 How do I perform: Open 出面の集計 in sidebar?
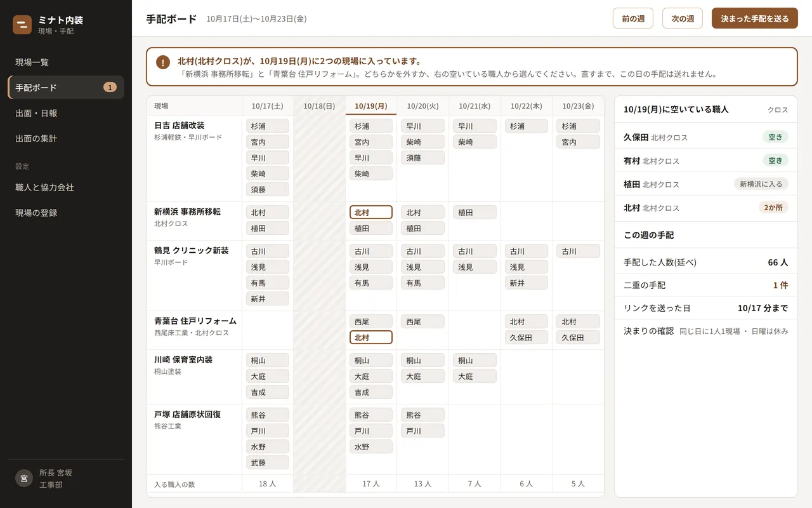(x=66, y=138)
